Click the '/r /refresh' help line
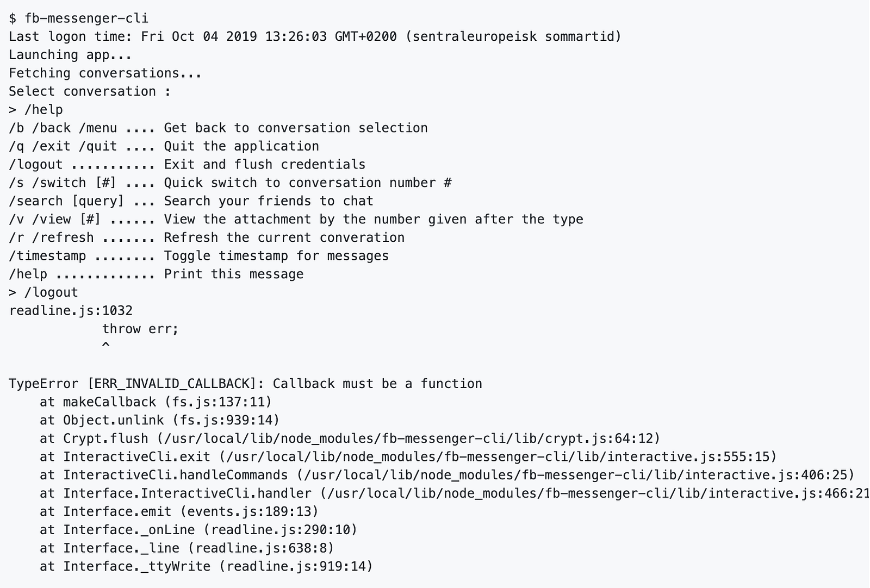 [x=207, y=237]
